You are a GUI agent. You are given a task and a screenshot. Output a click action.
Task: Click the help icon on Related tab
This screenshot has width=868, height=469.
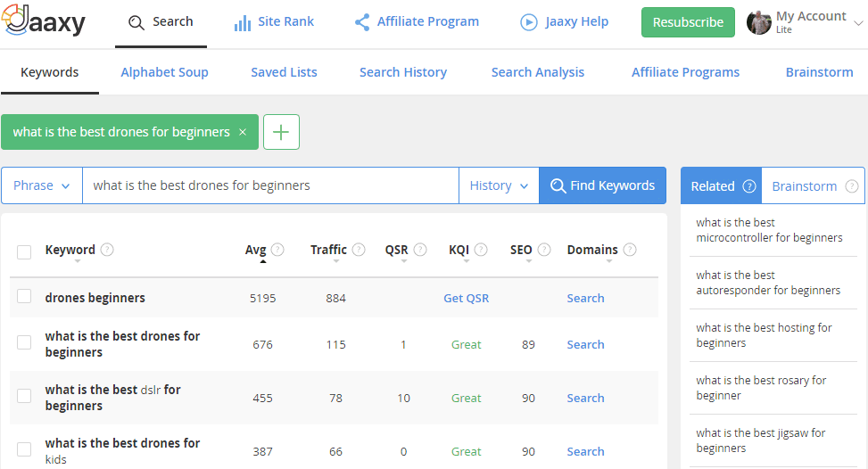(749, 186)
